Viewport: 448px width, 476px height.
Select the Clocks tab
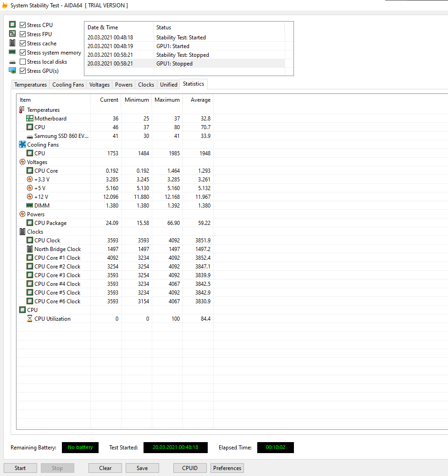click(x=146, y=85)
